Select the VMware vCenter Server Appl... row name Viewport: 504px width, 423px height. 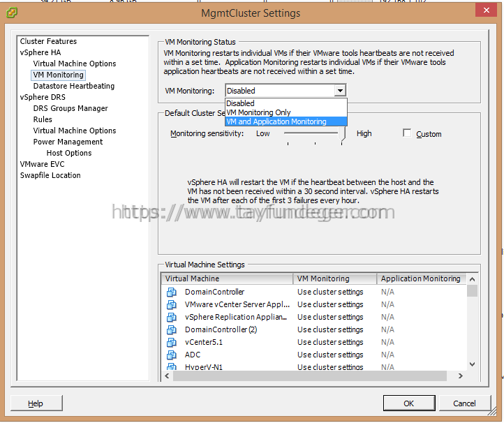coord(237,304)
